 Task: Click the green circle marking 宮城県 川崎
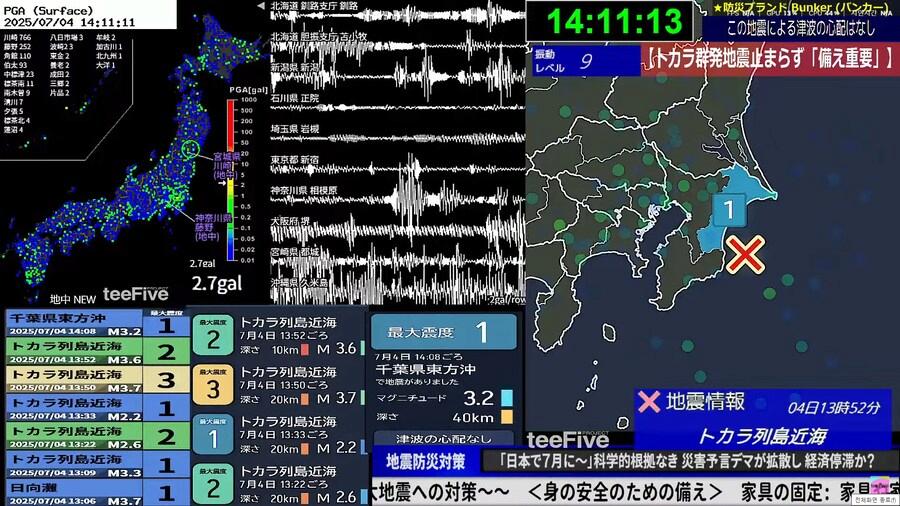point(195,151)
